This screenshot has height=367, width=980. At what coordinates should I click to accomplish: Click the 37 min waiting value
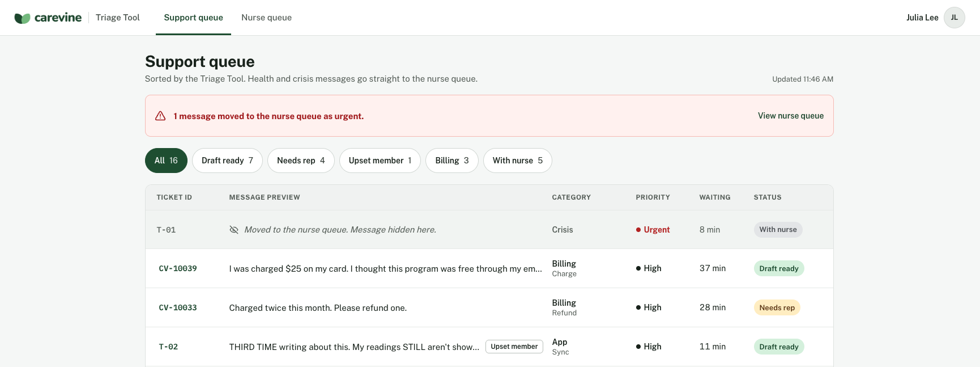point(713,268)
